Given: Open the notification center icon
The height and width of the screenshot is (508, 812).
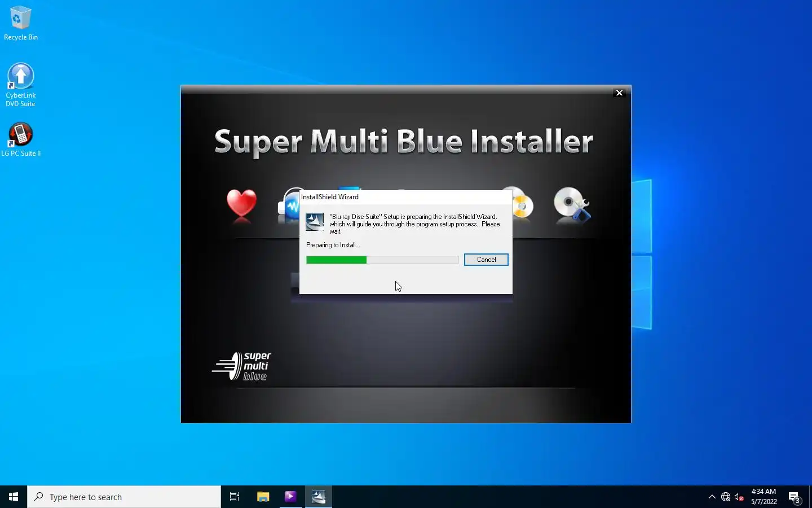Looking at the screenshot, I should pyautogui.click(x=795, y=497).
